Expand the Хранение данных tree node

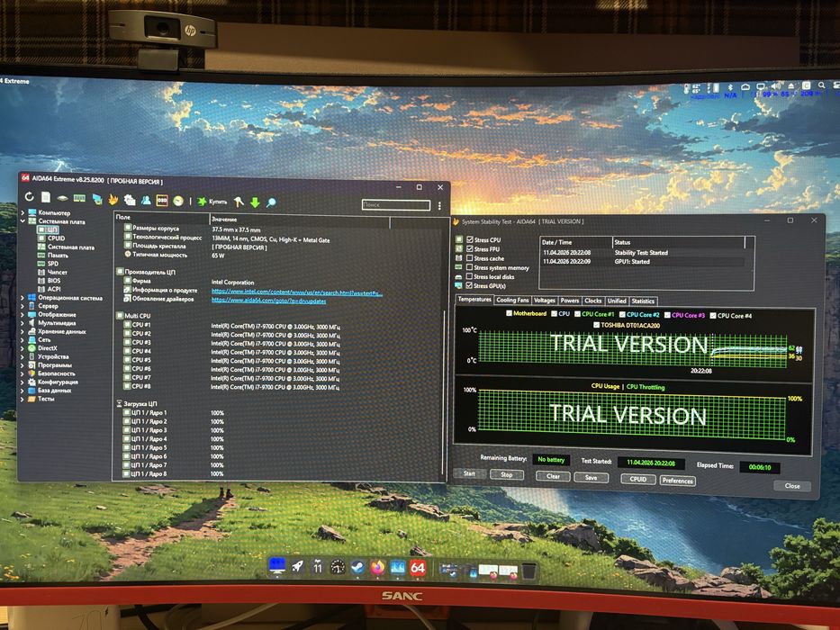pyautogui.click(x=23, y=331)
